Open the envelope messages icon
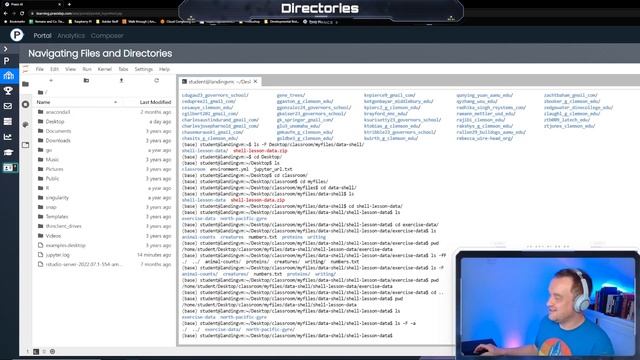The height and width of the screenshot is (360, 640). 8,106
